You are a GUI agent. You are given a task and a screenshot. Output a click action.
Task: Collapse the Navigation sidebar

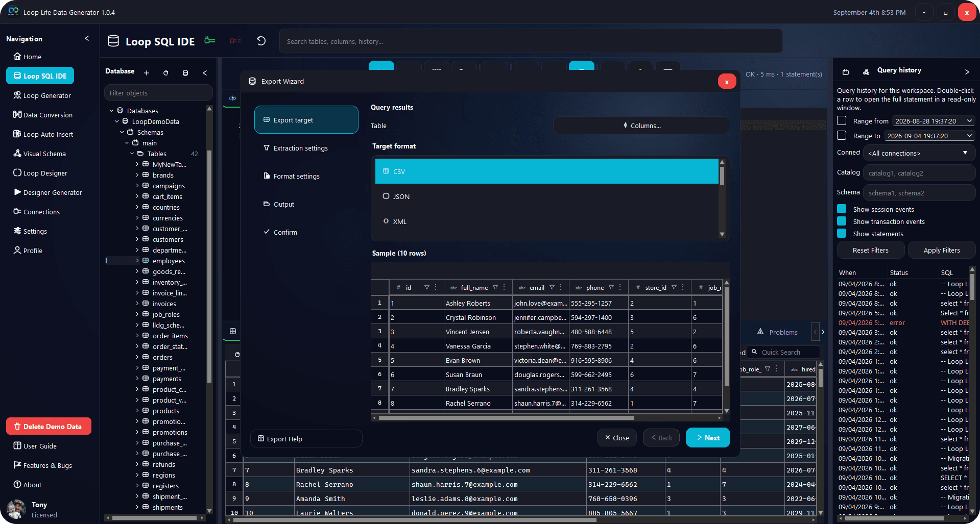pyautogui.click(x=87, y=38)
